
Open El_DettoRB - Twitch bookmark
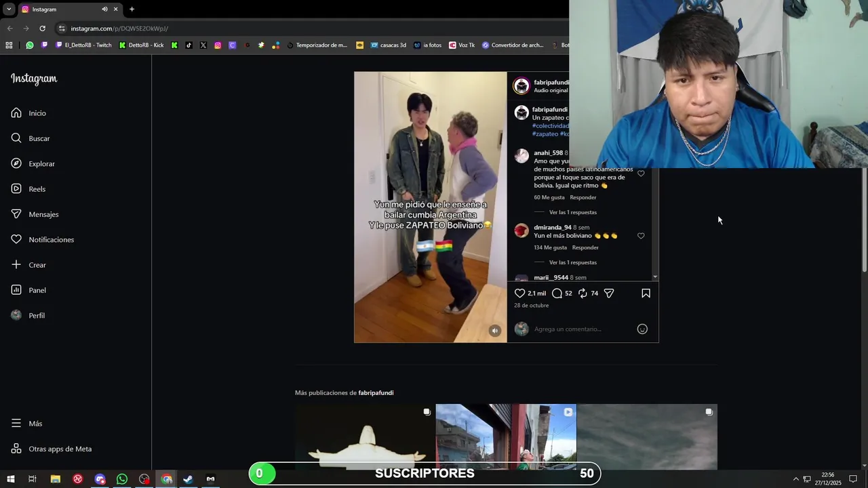tap(83, 45)
